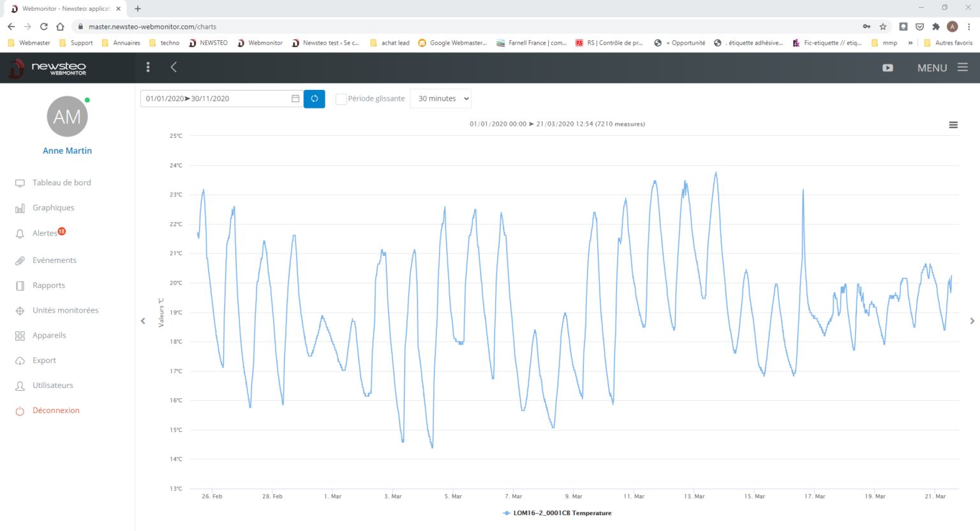Open the Tableau de bord page
Screen dimensions: 980x531
(61, 183)
